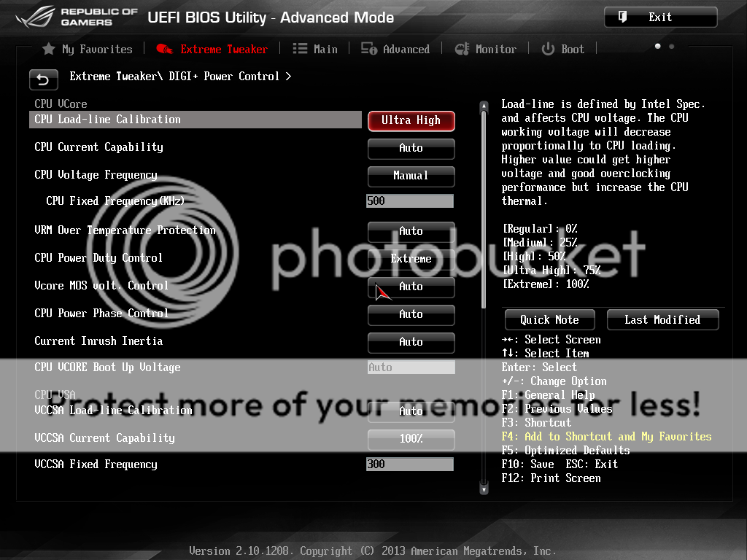Image resolution: width=747 pixels, height=560 pixels.
Task: Open VRM Over Temperature Protection dropdown
Action: [411, 231]
